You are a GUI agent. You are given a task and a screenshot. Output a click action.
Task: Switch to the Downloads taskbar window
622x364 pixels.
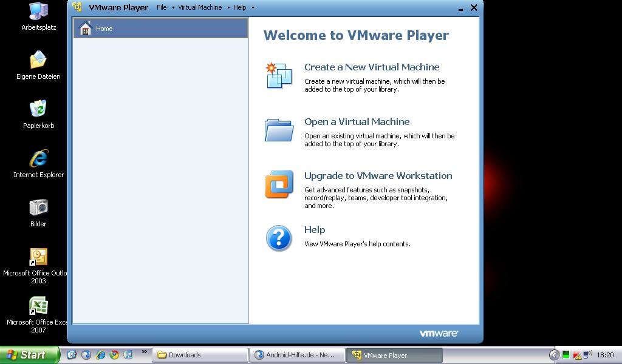pos(200,355)
